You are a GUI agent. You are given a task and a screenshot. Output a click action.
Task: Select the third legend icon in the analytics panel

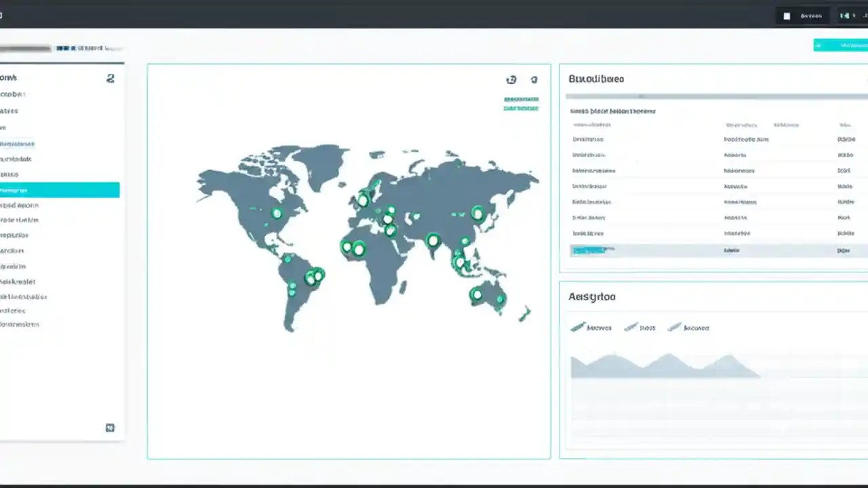675,327
